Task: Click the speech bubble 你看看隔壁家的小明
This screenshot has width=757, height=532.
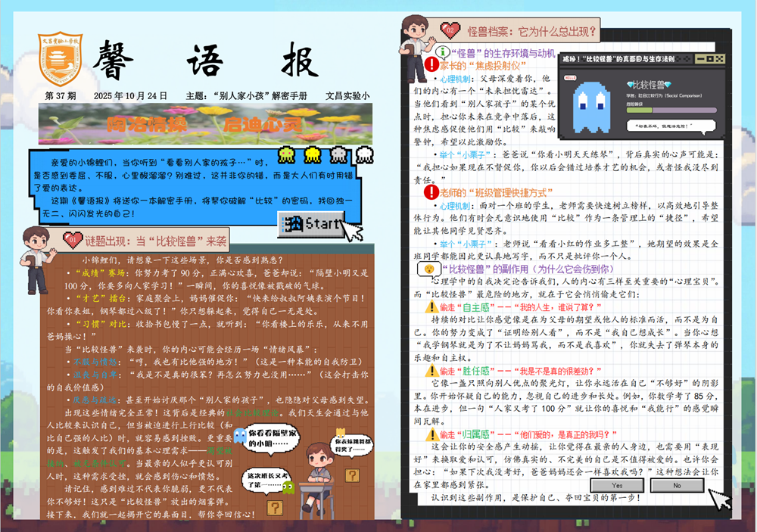Action: pos(273,438)
